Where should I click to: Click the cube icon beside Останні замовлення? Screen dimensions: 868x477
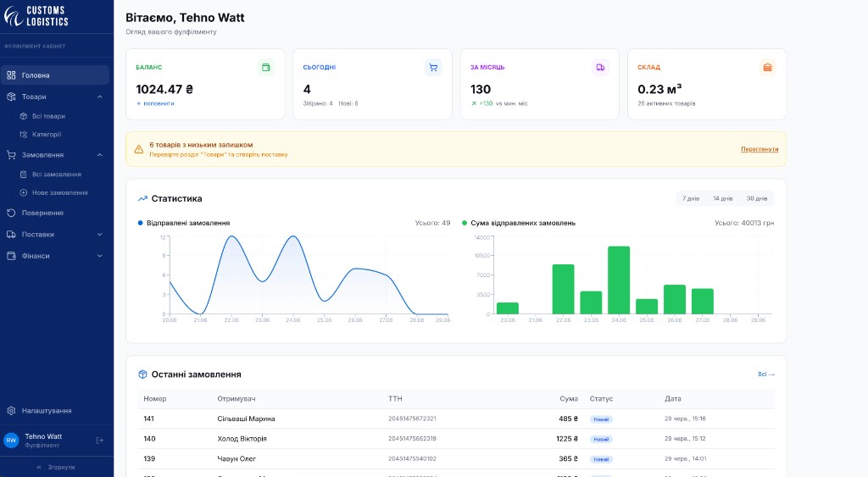[x=142, y=374]
